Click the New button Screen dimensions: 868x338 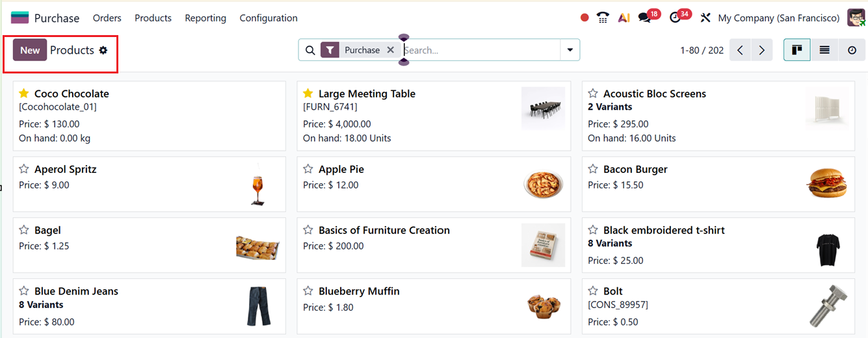30,50
